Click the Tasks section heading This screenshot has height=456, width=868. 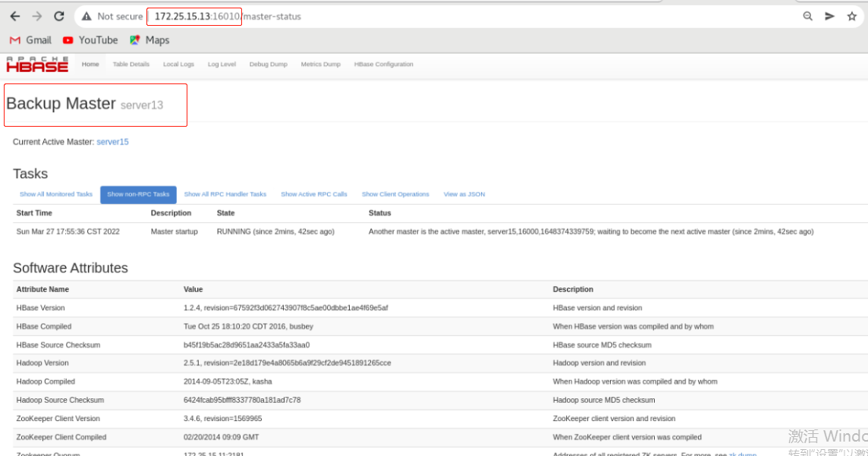[30, 174]
